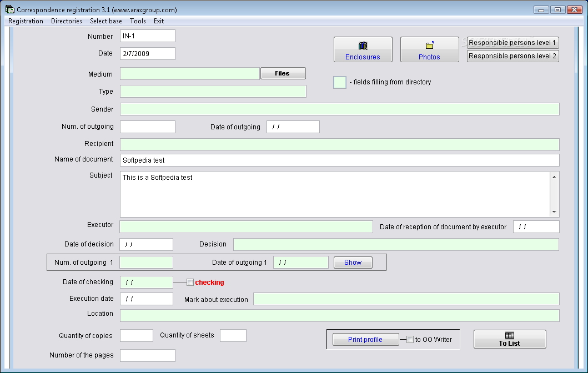
Task: Click the Subject scrollbar down arrow
Action: point(554,212)
